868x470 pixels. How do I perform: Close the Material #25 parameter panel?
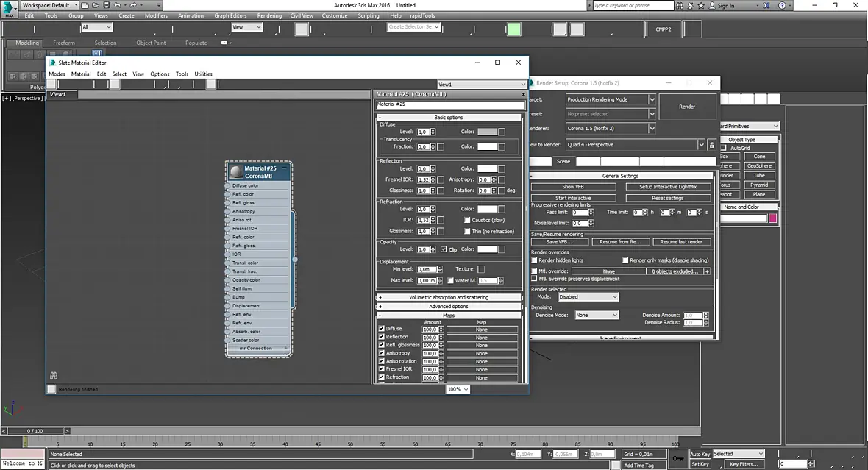pyautogui.click(x=523, y=94)
